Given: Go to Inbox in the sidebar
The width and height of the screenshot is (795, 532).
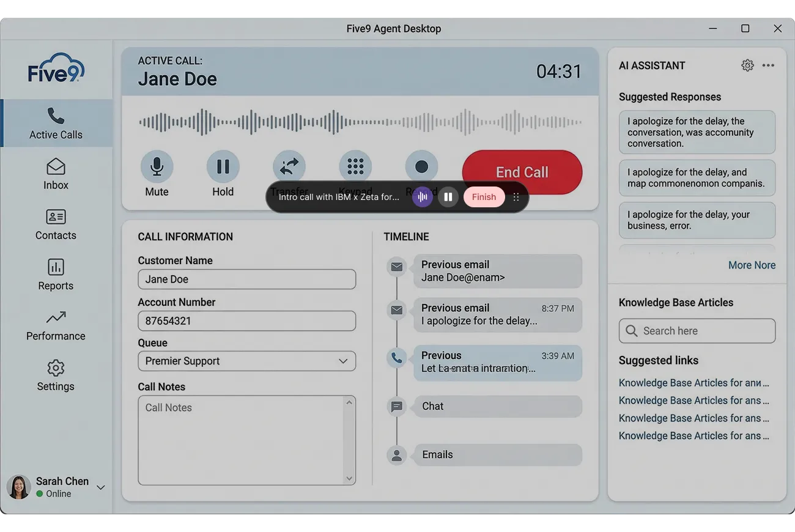Looking at the screenshot, I should pyautogui.click(x=56, y=174).
